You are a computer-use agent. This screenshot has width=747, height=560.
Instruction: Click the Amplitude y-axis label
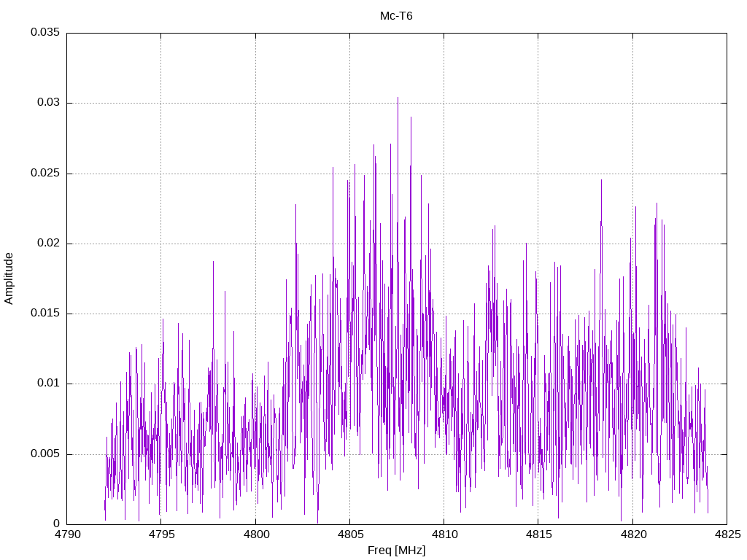point(9,279)
